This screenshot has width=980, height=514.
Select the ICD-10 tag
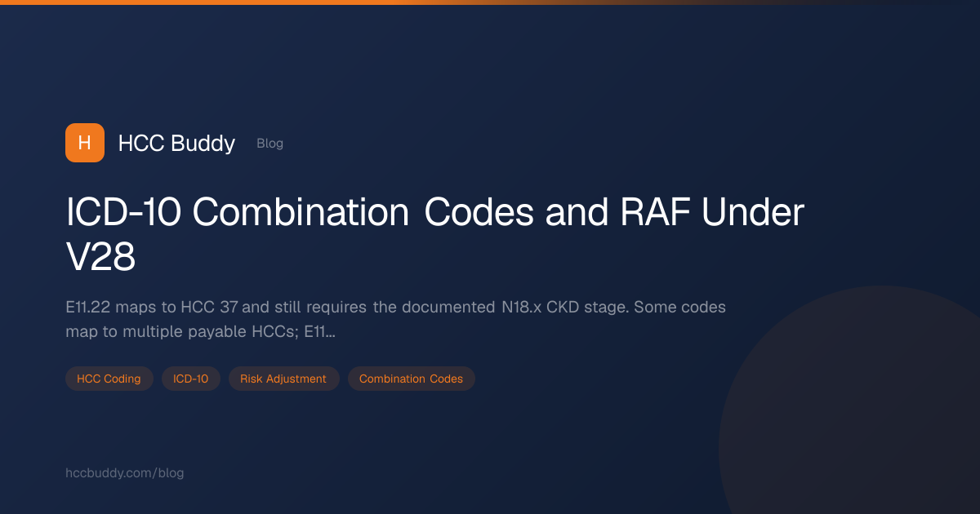tap(191, 379)
